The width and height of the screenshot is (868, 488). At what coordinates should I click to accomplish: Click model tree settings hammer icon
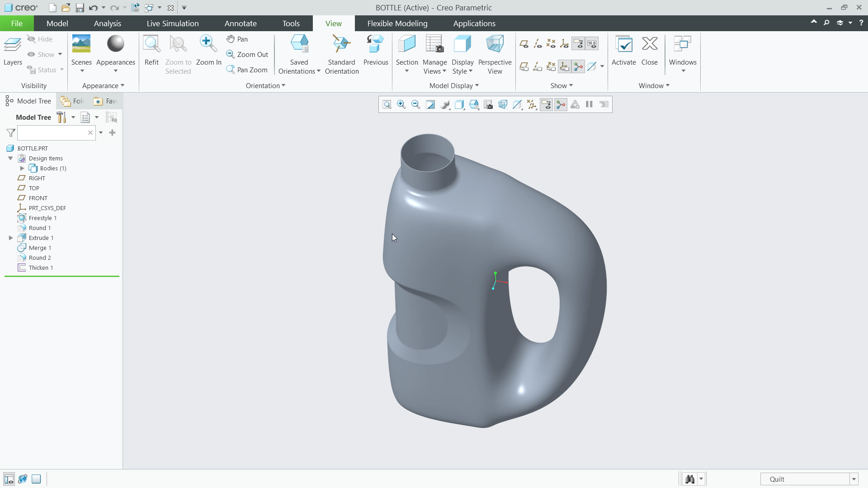tap(62, 117)
